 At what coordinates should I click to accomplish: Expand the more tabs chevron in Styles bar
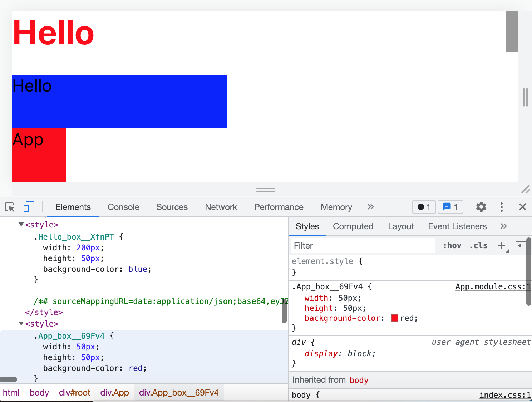pos(503,226)
